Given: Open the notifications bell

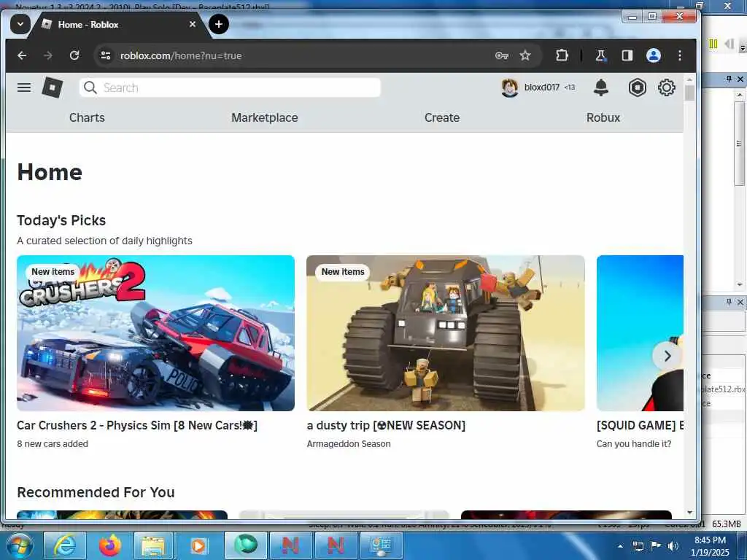Looking at the screenshot, I should pos(601,87).
